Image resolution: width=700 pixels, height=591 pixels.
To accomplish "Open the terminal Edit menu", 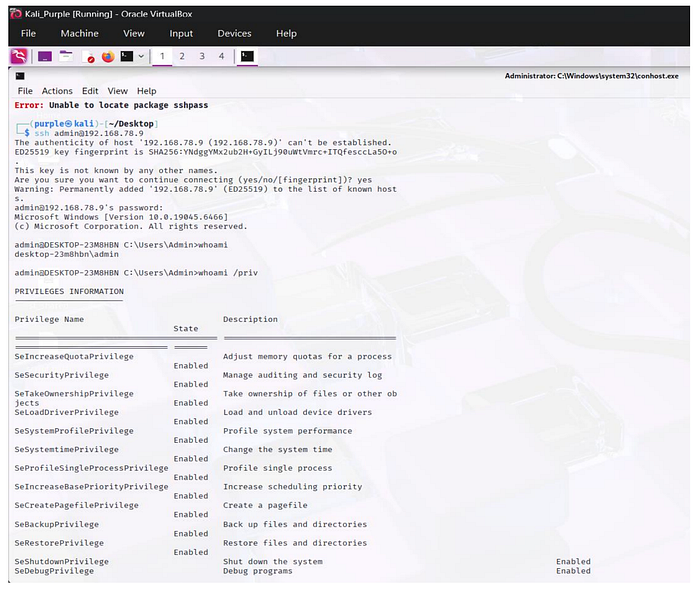I will click(x=90, y=91).
